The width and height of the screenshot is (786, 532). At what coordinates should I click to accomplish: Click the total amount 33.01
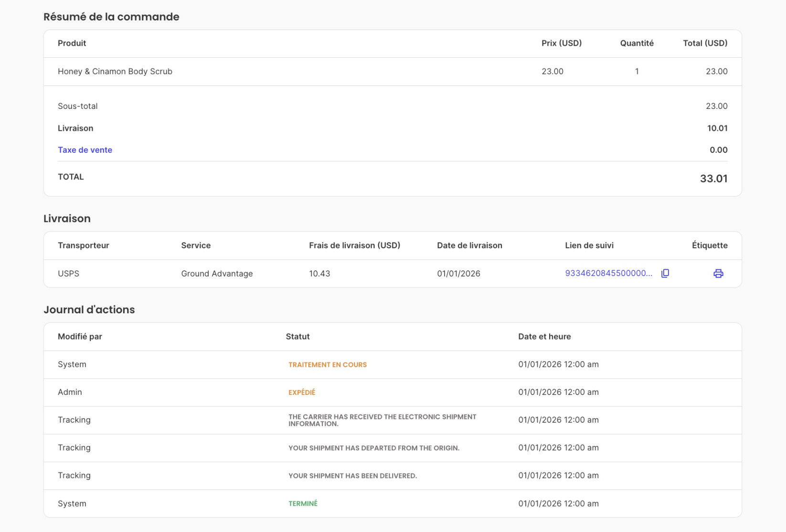[713, 179]
